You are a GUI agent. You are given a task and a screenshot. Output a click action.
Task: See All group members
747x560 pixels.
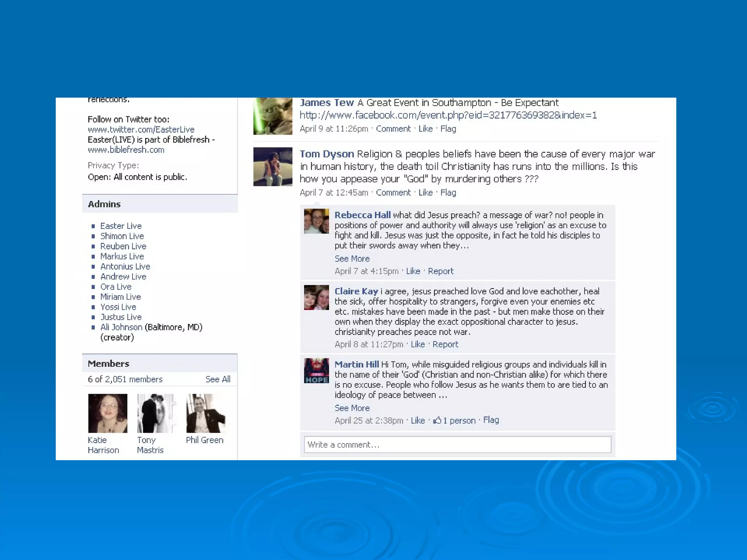218,379
